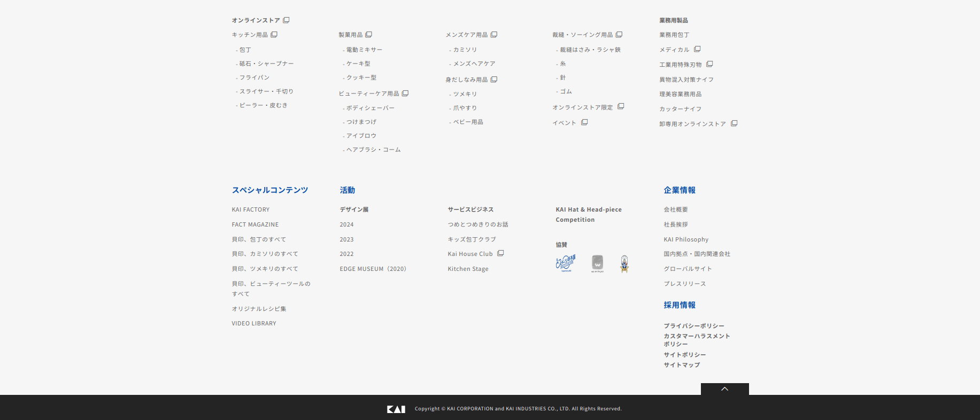Image resolution: width=980 pixels, height=420 pixels.
Task: Click the external-link icon next to Kai House Club
Action: click(500, 253)
